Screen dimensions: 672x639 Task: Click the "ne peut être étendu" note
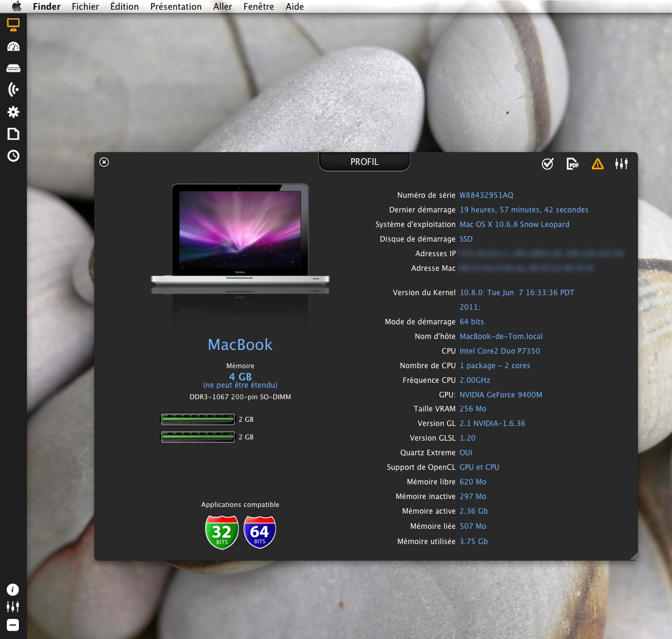point(240,385)
